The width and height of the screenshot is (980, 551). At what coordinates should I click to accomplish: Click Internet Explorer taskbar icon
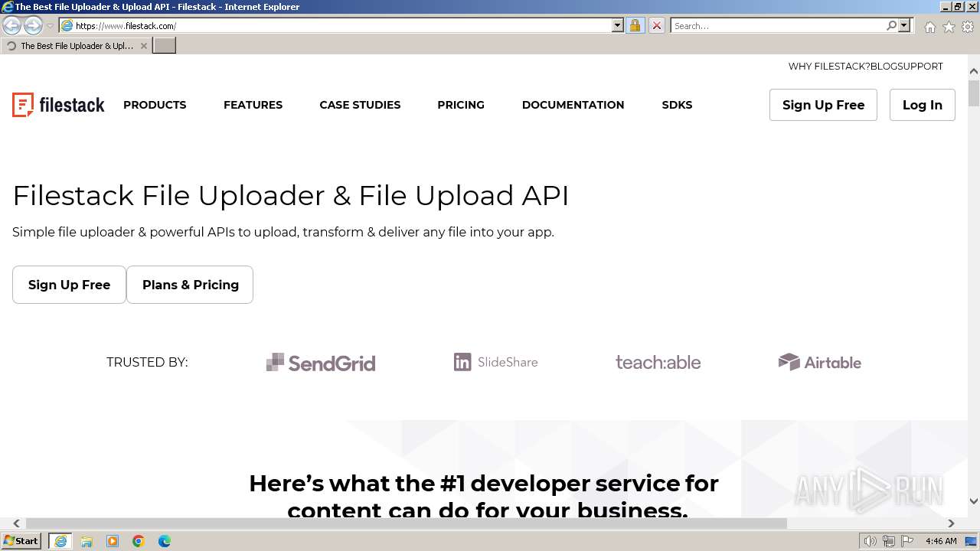(x=60, y=541)
